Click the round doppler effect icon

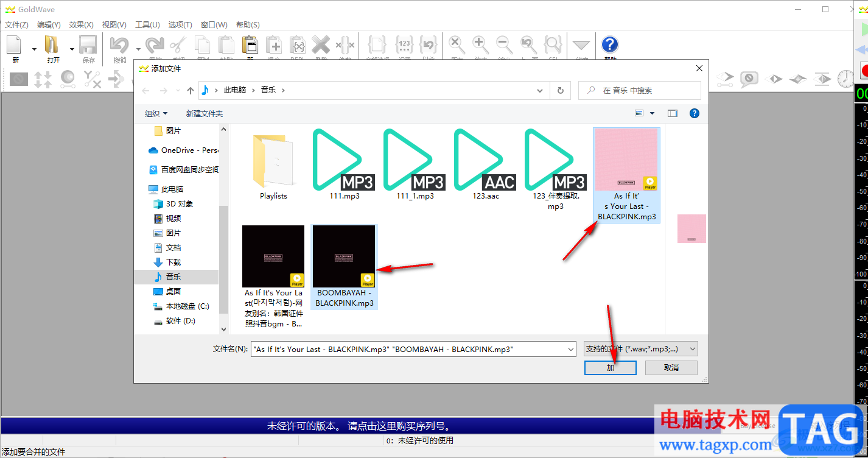(x=67, y=79)
